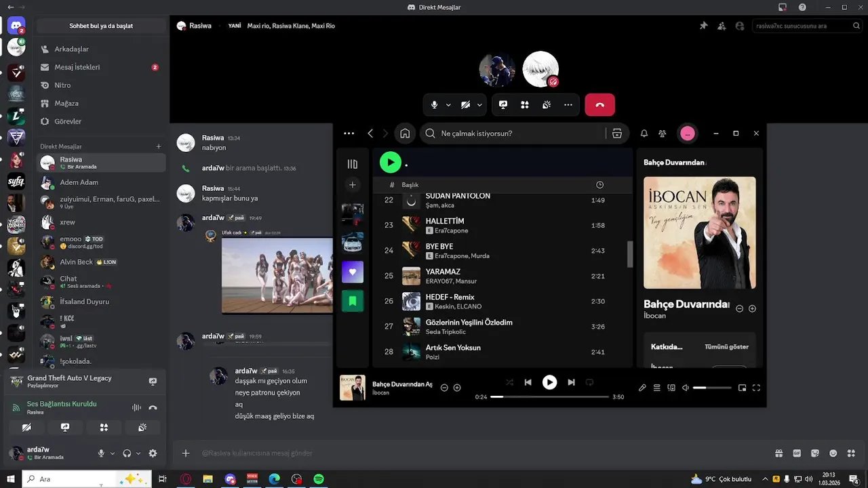Screen dimensions: 868x488
Task: Open Spotify profile avatar menu
Action: (688, 134)
